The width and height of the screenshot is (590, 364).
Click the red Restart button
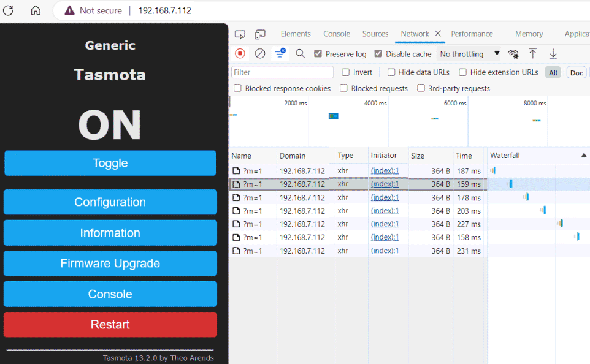[x=110, y=325]
